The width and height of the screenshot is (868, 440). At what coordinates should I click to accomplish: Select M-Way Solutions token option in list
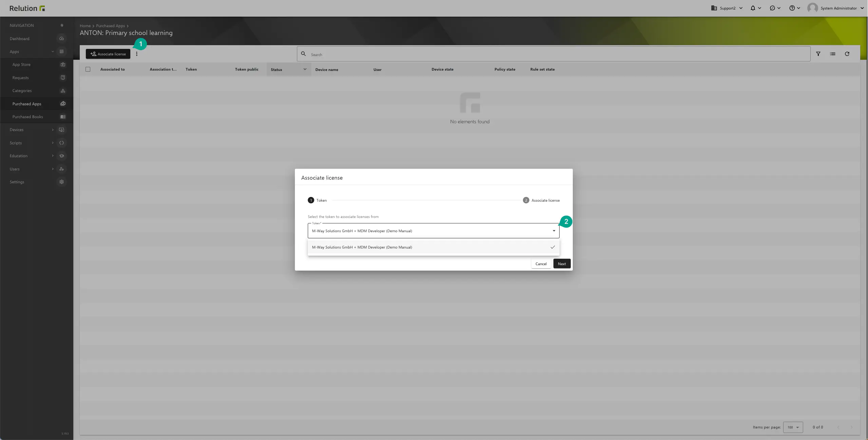click(x=362, y=247)
